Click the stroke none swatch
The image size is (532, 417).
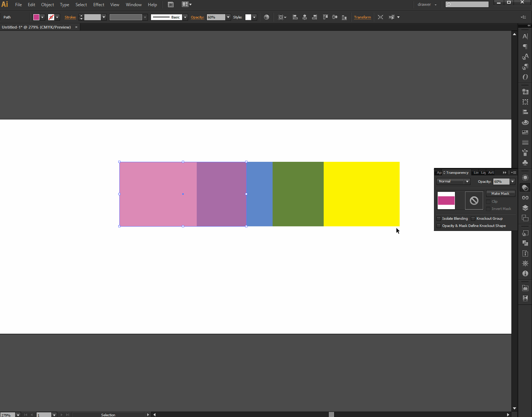click(51, 17)
